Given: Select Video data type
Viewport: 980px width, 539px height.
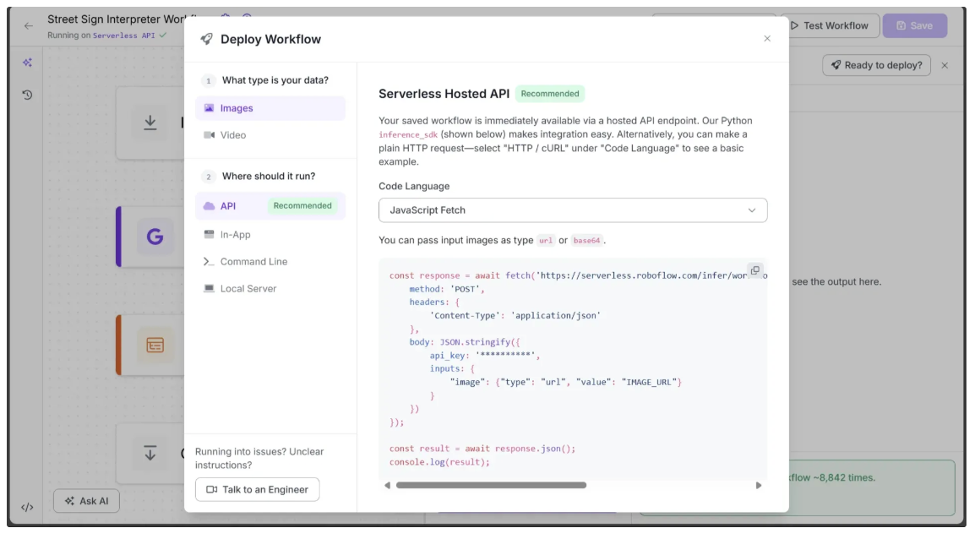Looking at the screenshot, I should pos(270,135).
